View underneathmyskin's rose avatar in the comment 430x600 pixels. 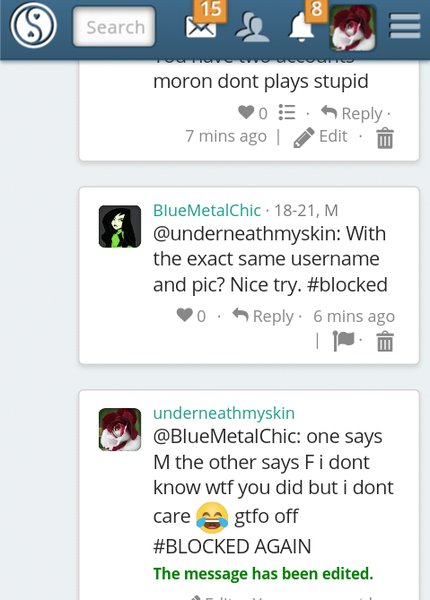(120, 429)
